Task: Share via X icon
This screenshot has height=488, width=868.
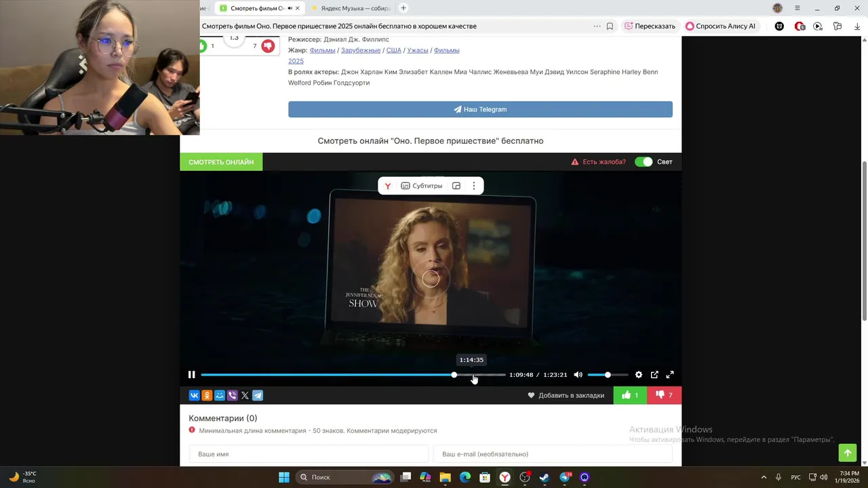Action: coord(245,395)
